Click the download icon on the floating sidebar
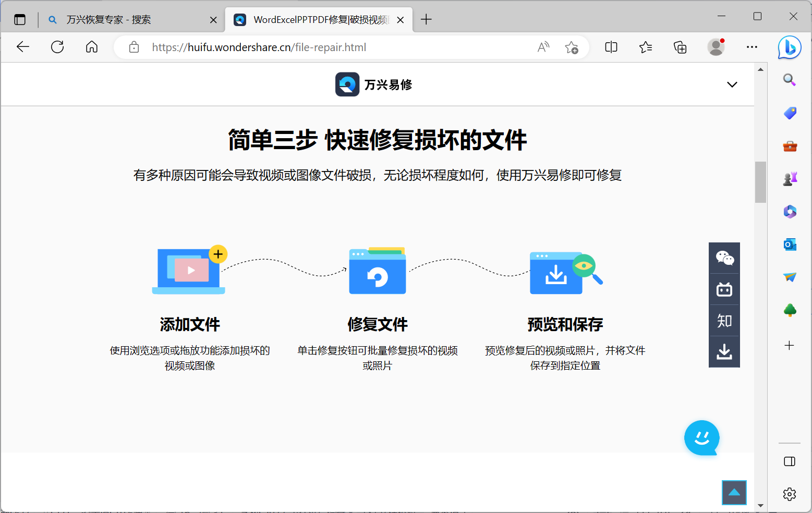812x513 pixels. point(724,351)
